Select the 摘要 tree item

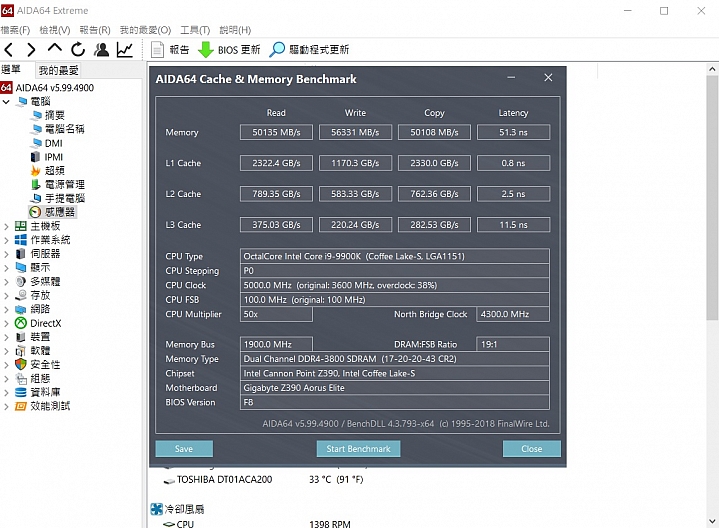tap(55, 115)
